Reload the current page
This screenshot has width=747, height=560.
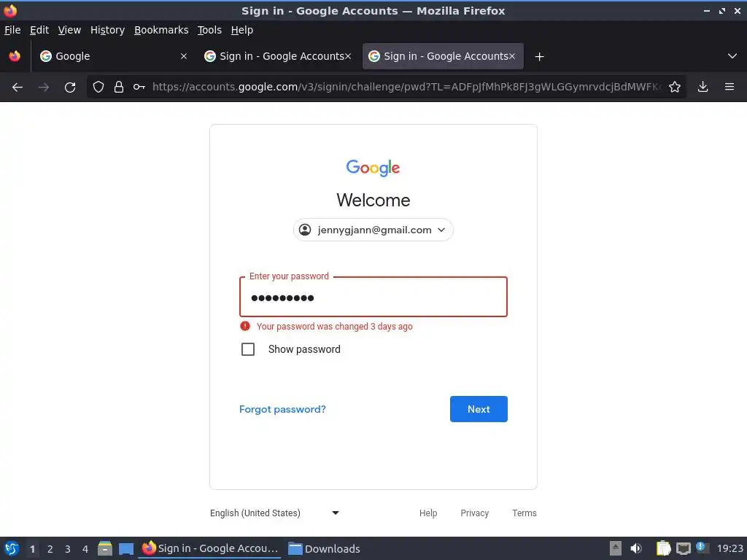70,87
